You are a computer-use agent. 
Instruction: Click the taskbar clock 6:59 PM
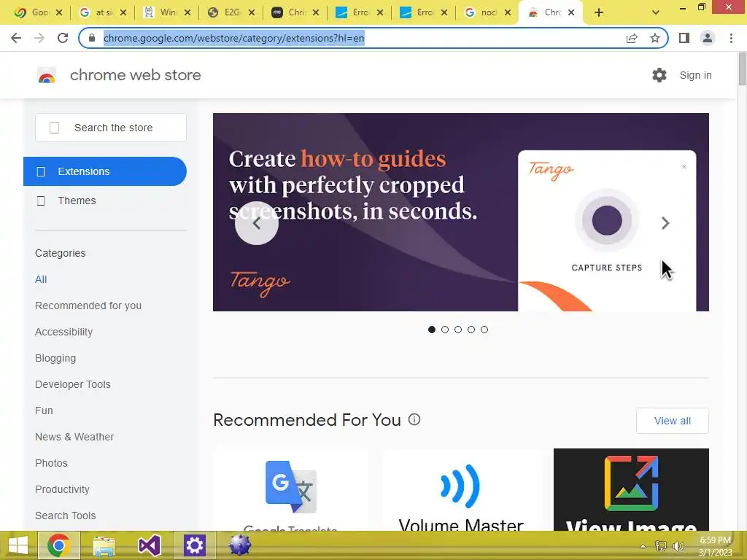(x=715, y=540)
